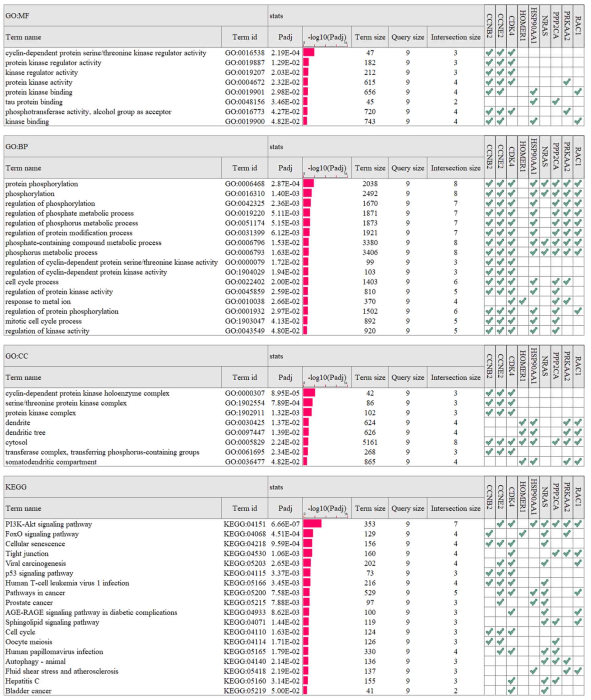The width and height of the screenshot is (591, 700).
Task: Click the NRAS checkmark in Bladder cancer row
Action: (x=545, y=691)
